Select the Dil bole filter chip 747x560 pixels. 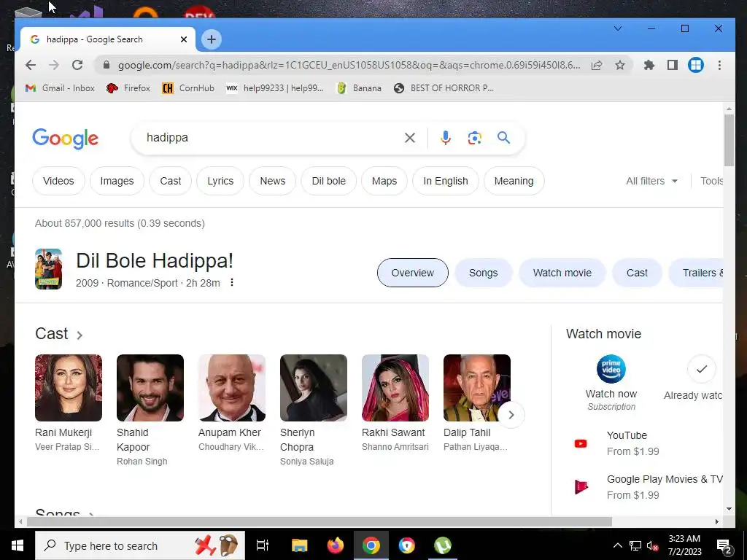(x=329, y=181)
